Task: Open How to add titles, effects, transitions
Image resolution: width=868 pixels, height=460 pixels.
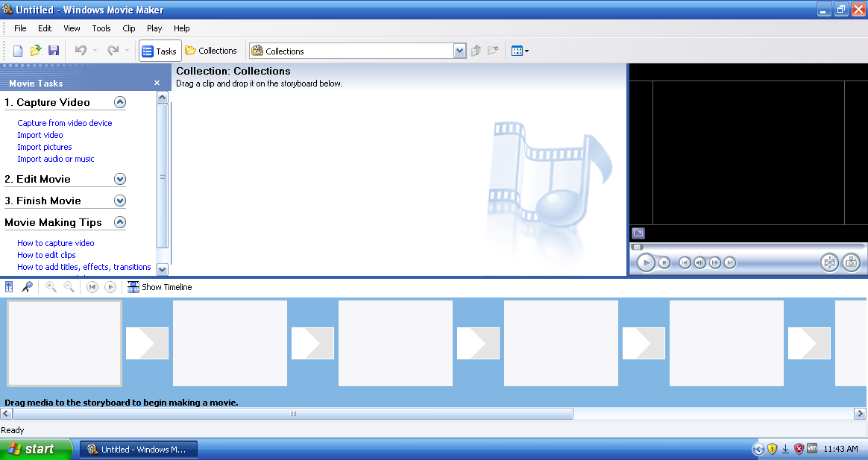Action: pos(84,267)
